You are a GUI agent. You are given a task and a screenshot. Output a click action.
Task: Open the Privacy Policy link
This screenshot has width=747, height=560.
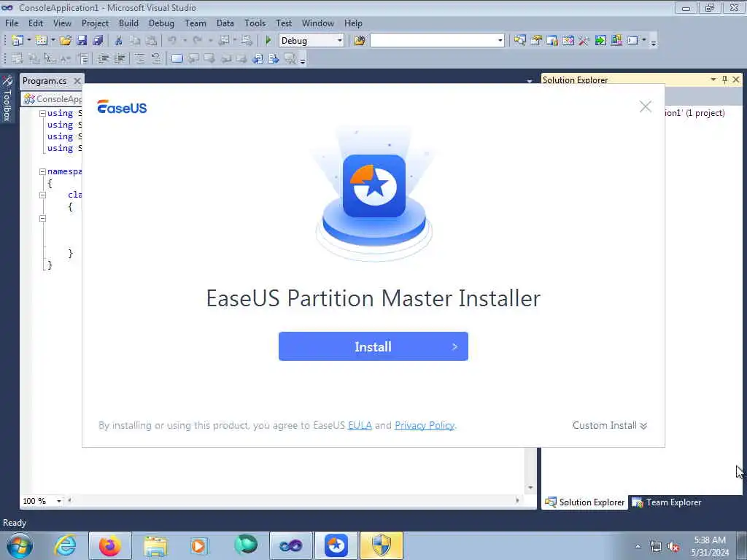[425, 425]
